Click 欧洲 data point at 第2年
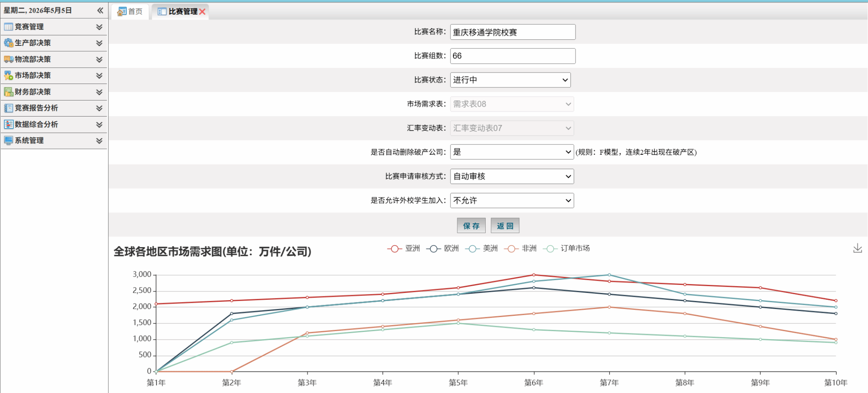This screenshot has height=393, width=868. click(x=231, y=313)
